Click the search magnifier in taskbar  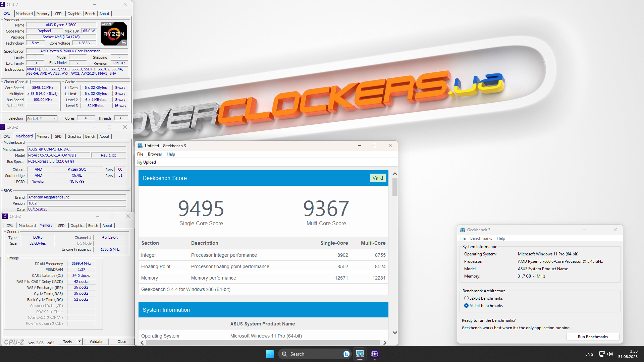coord(284,354)
